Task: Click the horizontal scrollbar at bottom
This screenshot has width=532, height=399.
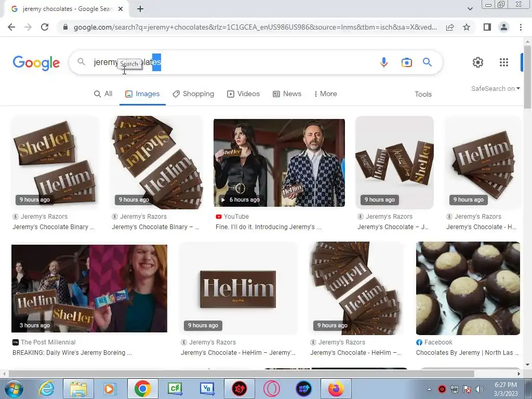Action: [242, 374]
